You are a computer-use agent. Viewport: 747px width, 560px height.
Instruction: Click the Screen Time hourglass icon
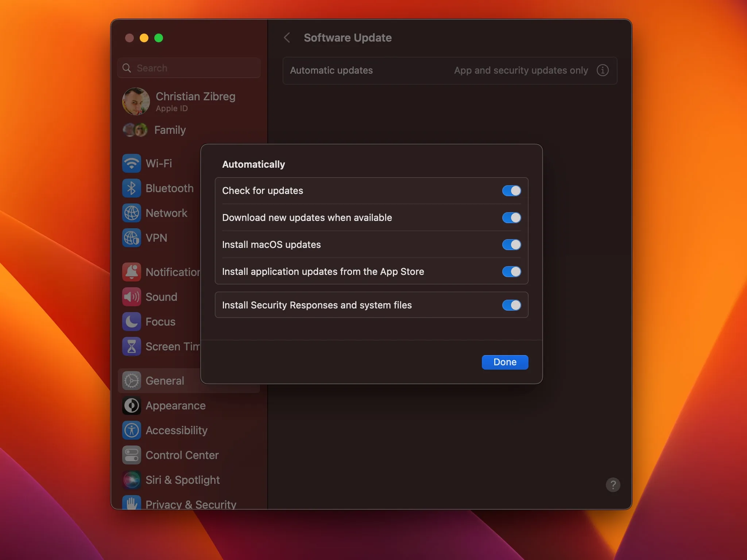click(x=131, y=346)
